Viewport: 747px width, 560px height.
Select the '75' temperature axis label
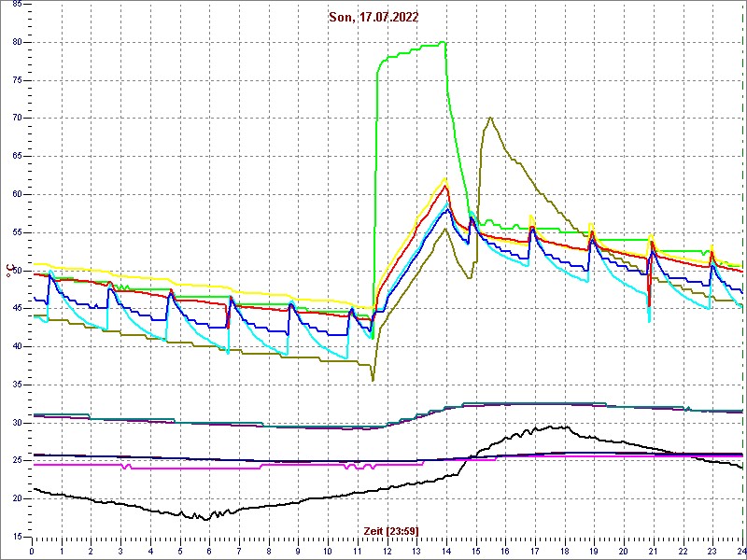click(x=16, y=80)
